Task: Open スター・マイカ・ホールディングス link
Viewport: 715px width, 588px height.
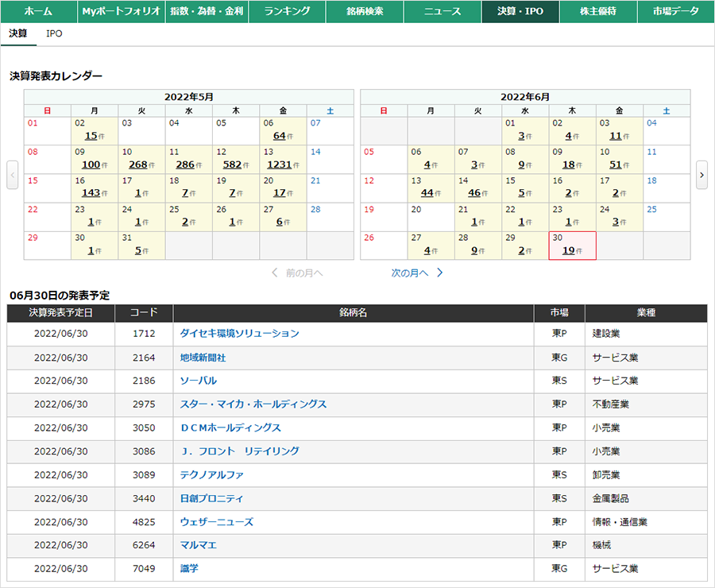Action: click(253, 404)
